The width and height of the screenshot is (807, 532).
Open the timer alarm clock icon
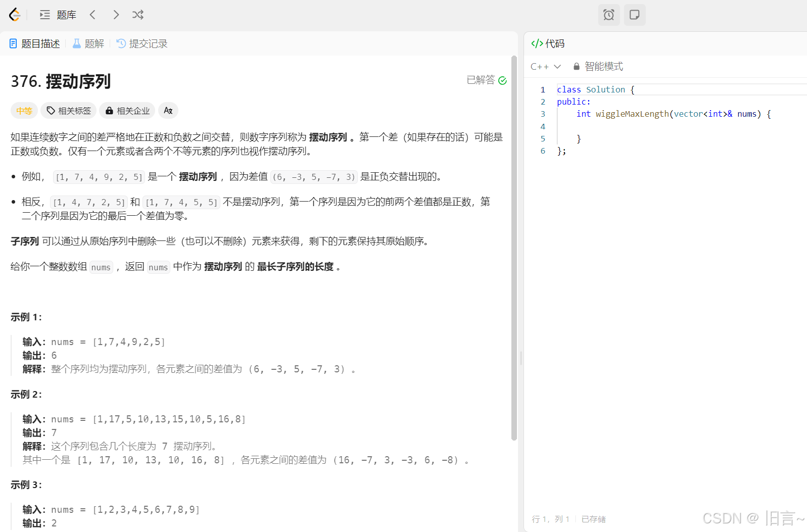(x=609, y=15)
